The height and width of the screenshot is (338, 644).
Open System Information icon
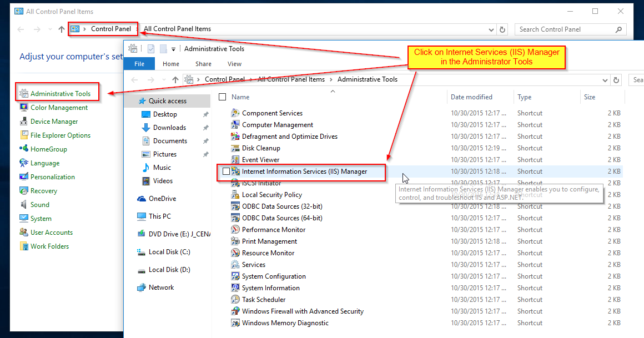235,288
